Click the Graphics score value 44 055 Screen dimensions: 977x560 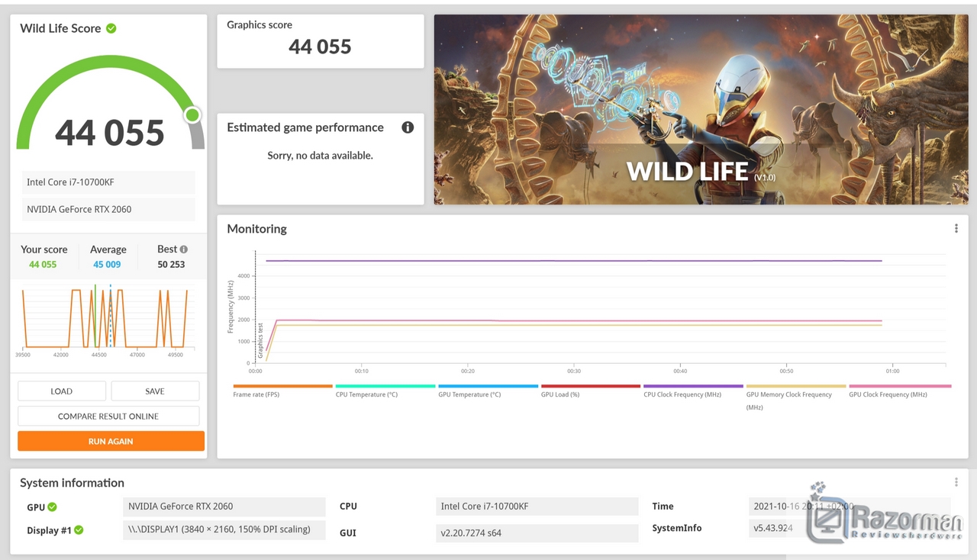(320, 47)
